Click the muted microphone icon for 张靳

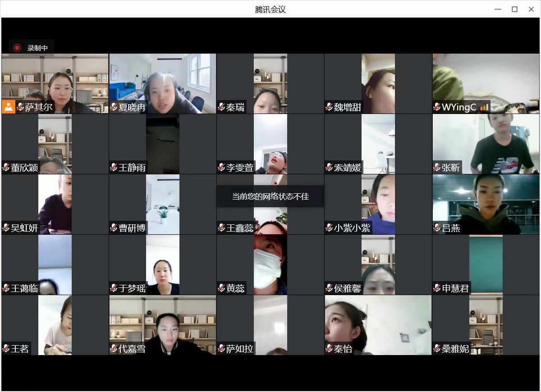(x=437, y=168)
